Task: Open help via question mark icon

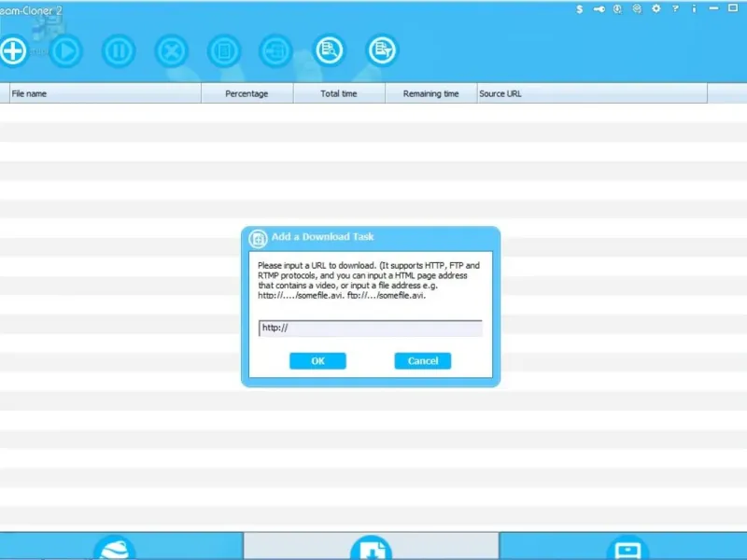Action: click(x=675, y=8)
